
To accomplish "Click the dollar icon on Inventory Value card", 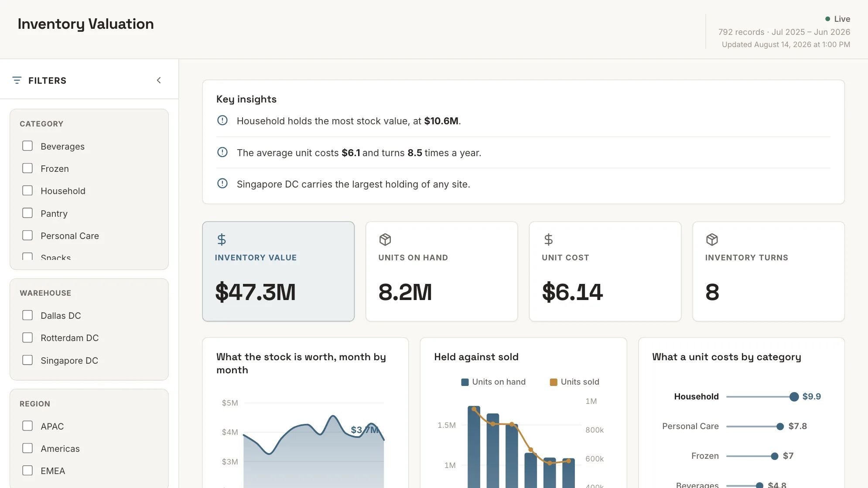I will point(222,239).
